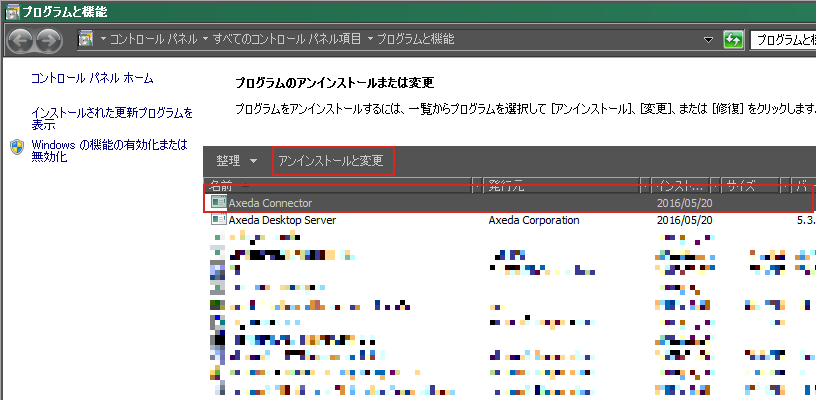
Task: Sort by サイズ column header
Action: point(752,185)
